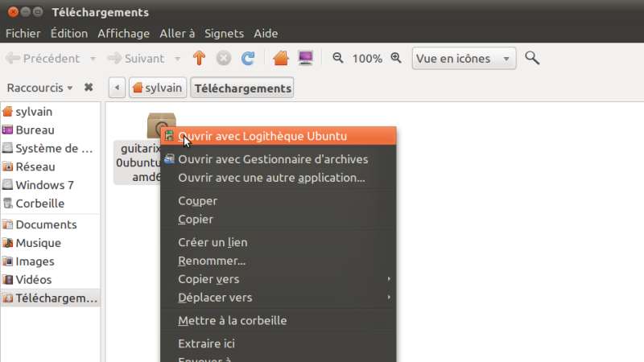Screen dimensions: 644x362
Task: Click the path bar left scroll arrow
Action: (x=117, y=88)
